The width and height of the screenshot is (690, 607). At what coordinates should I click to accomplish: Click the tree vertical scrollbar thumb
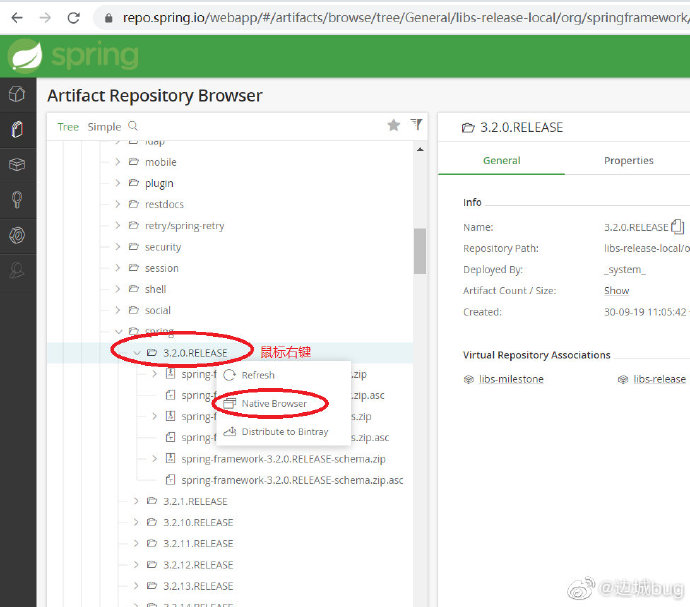(x=420, y=251)
